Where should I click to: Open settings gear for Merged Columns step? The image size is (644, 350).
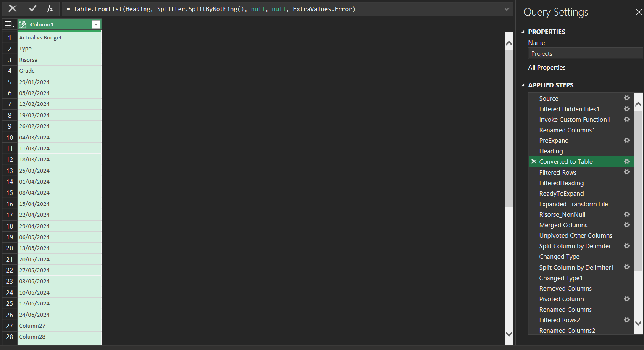(627, 225)
